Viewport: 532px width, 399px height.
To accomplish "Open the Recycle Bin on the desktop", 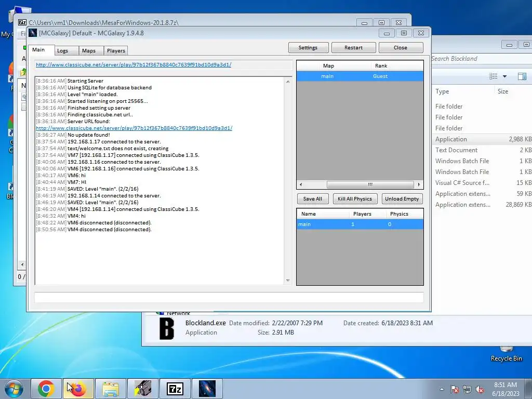I will 506,353.
